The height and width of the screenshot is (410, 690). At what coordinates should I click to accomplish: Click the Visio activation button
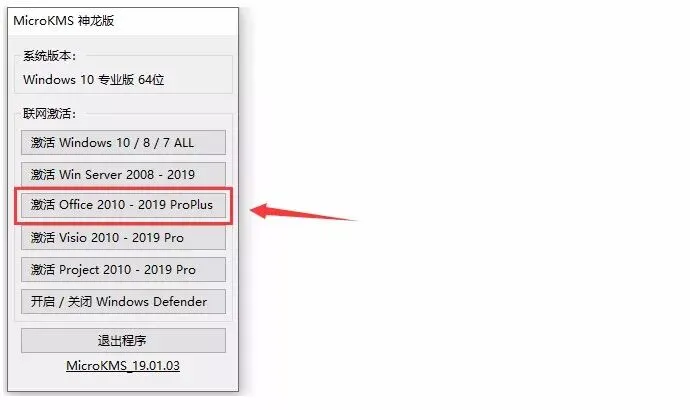tap(123, 238)
